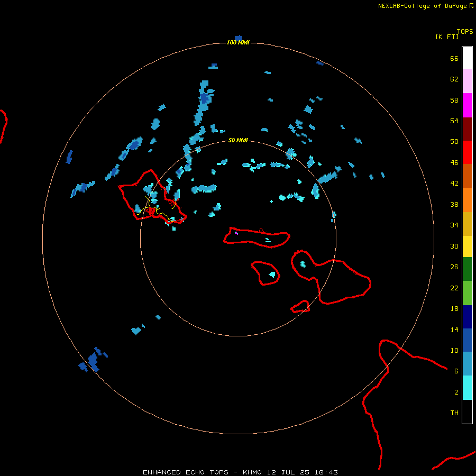The image size is (476, 476).
Task: Click the TOPS legend title
Action: coord(465,31)
